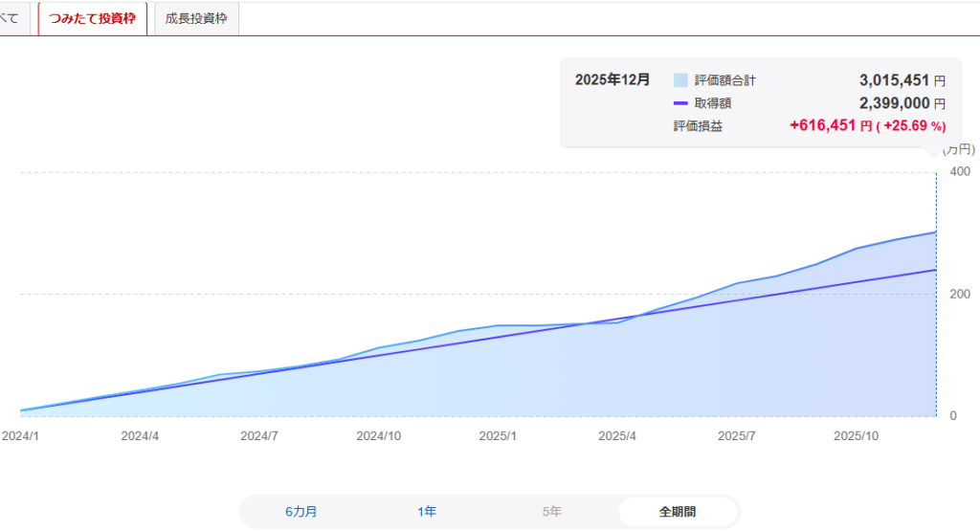This screenshot has width=980, height=531.
Task: Click the 2024/10 x-axis label
Action: [x=378, y=435]
